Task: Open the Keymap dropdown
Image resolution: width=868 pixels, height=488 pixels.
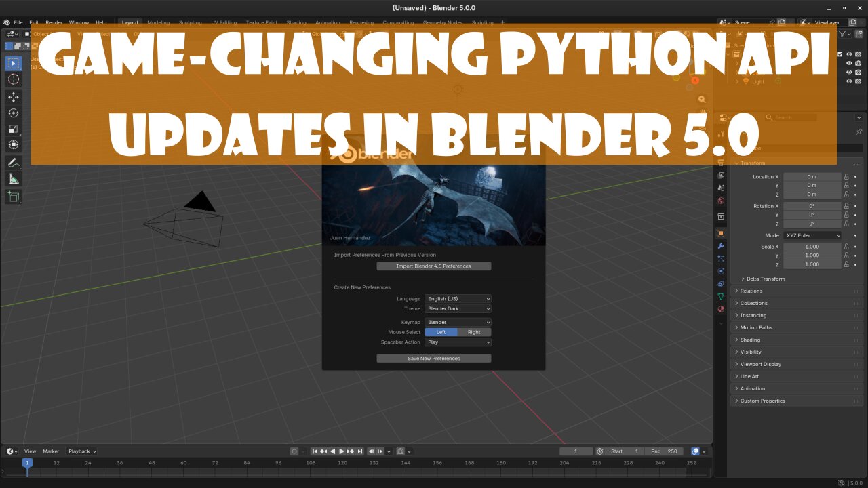Action: tap(458, 323)
